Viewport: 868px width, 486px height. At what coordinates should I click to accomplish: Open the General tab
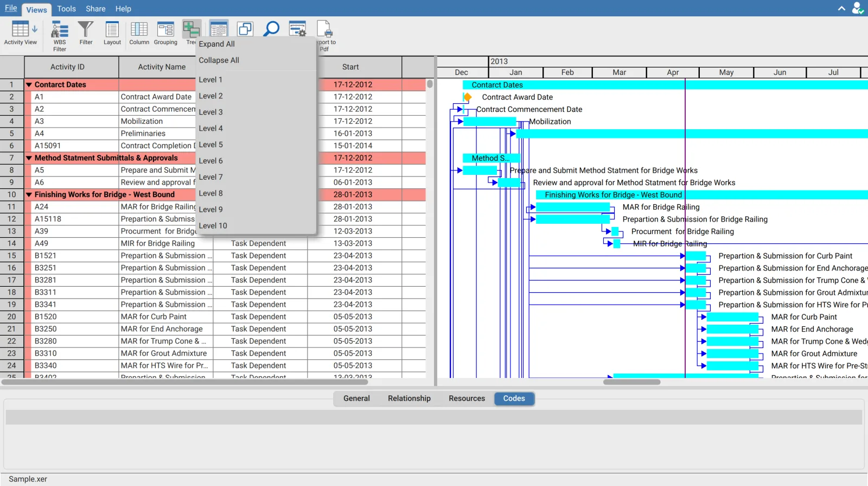coord(356,399)
